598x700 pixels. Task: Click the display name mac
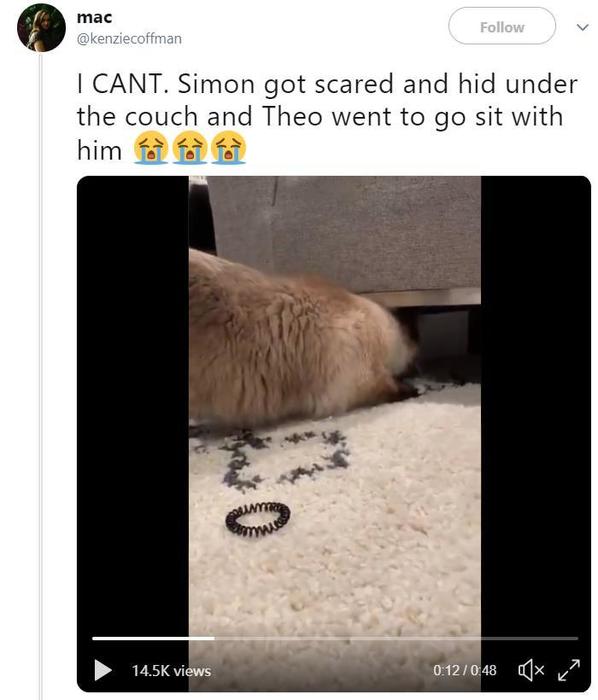click(94, 17)
